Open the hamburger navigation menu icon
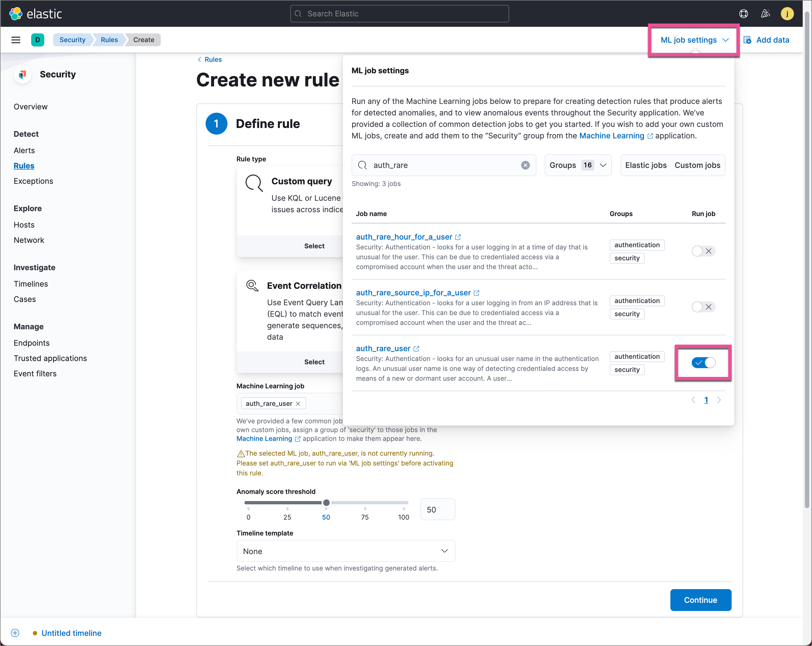 (x=16, y=40)
